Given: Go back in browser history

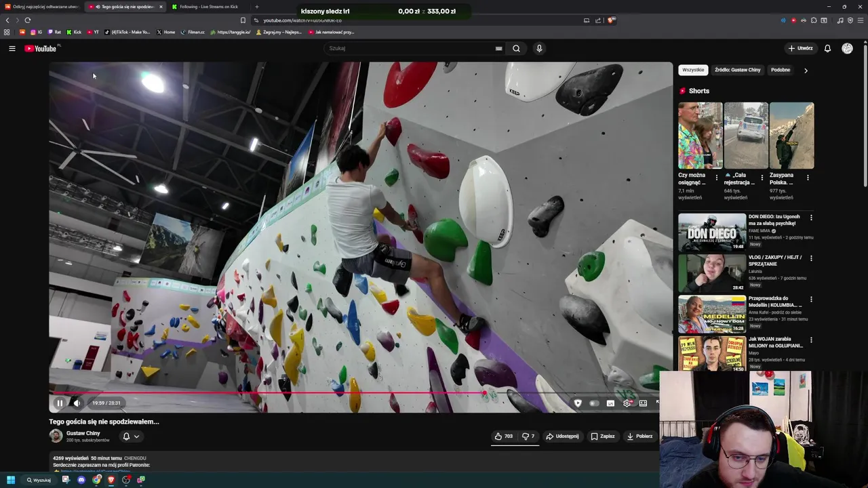Looking at the screenshot, I should click(x=7, y=20).
